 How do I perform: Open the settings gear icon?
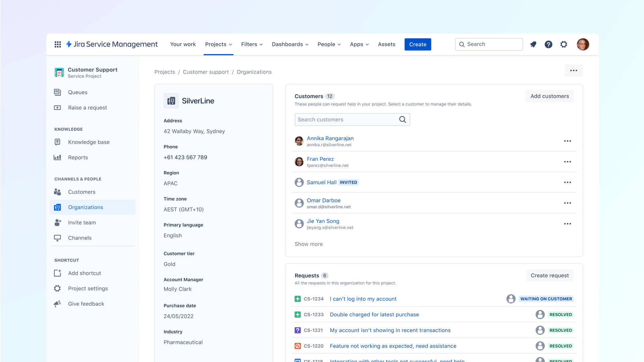point(564,44)
